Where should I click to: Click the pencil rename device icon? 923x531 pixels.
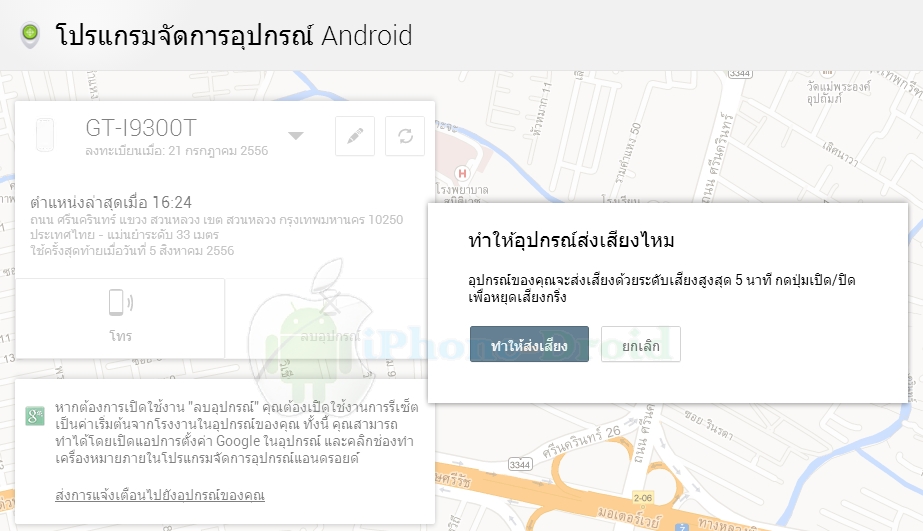tap(355, 136)
